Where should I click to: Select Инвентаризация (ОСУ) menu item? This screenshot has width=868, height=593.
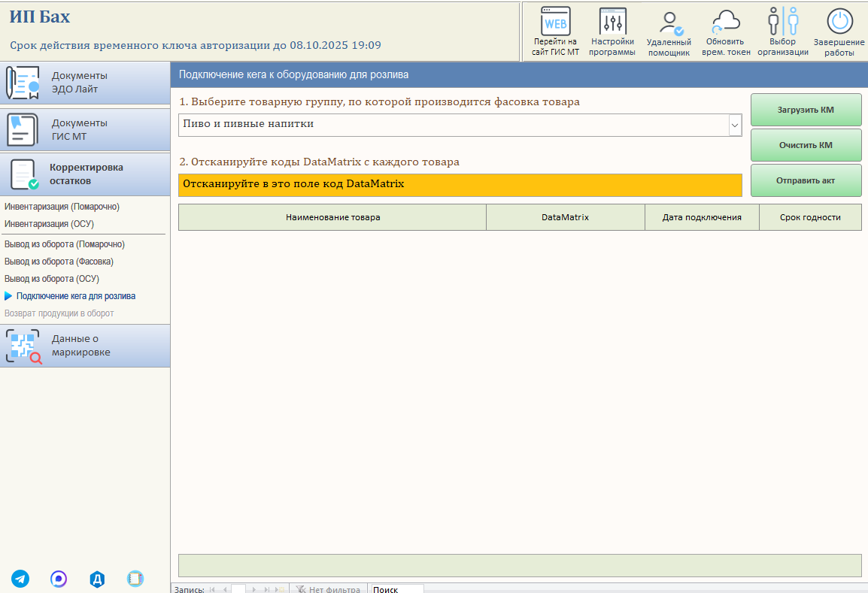coord(50,223)
